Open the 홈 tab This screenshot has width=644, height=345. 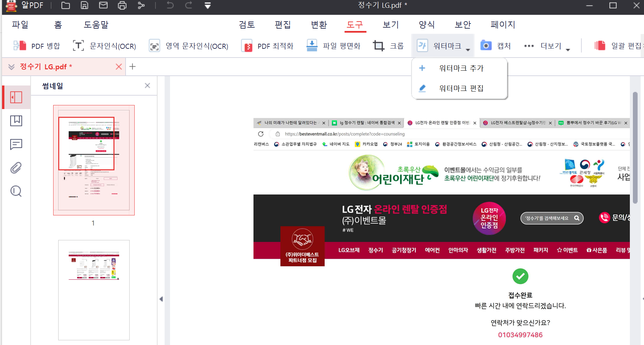[x=58, y=25]
